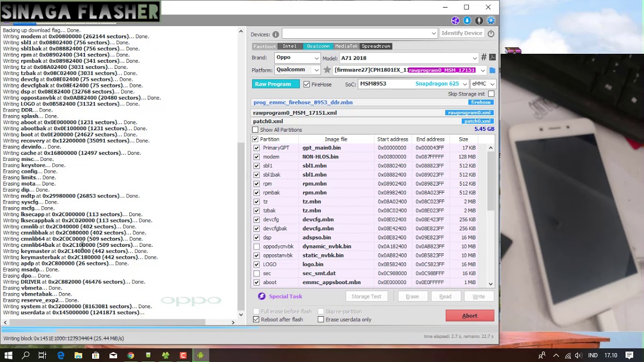Switch to the Intel tab
Image resolution: width=644 pixels, height=362 pixels.
[289, 46]
